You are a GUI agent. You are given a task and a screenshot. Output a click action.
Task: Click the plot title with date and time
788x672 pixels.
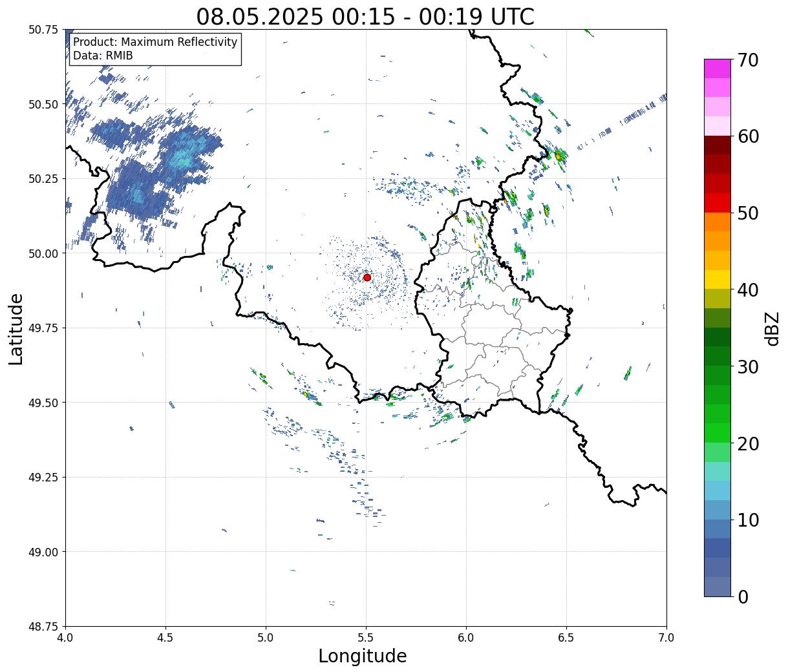point(365,16)
